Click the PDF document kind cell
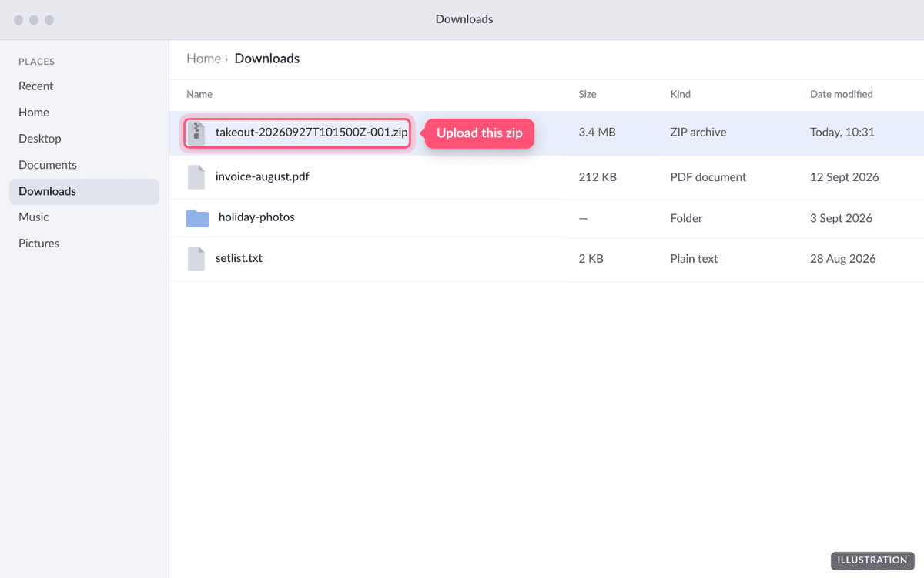924x578 pixels. tap(708, 177)
